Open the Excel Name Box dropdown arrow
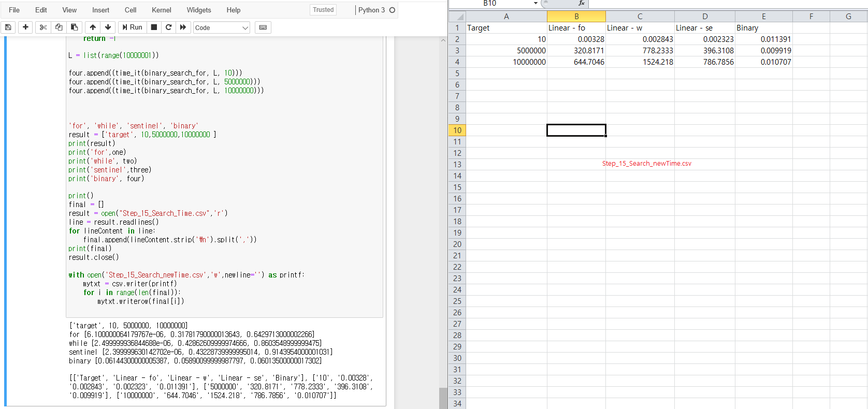The image size is (868, 409). pos(536,3)
